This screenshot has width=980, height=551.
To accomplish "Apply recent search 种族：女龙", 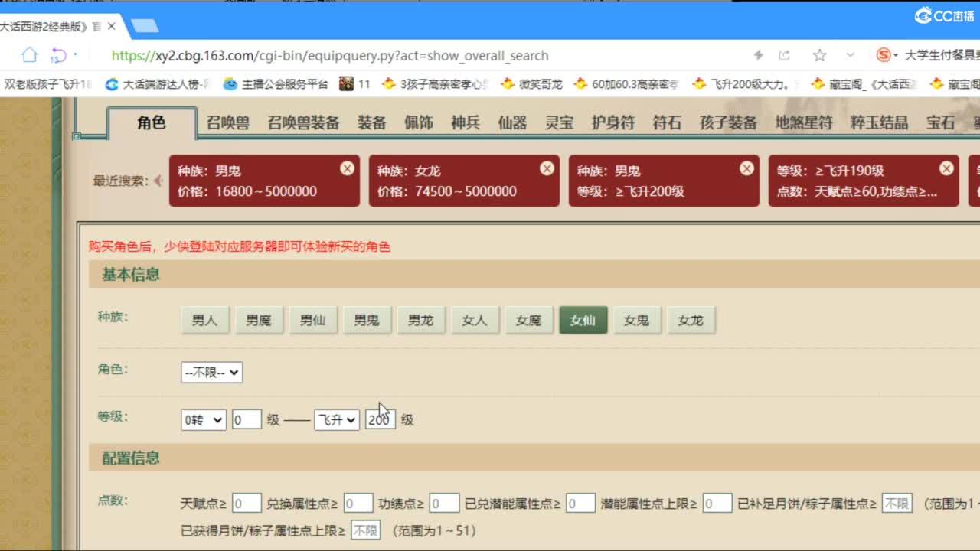I will (x=464, y=181).
